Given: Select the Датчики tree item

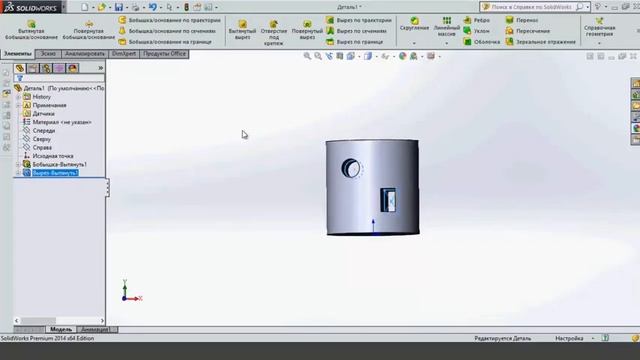Looking at the screenshot, I should tap(39, 114).
